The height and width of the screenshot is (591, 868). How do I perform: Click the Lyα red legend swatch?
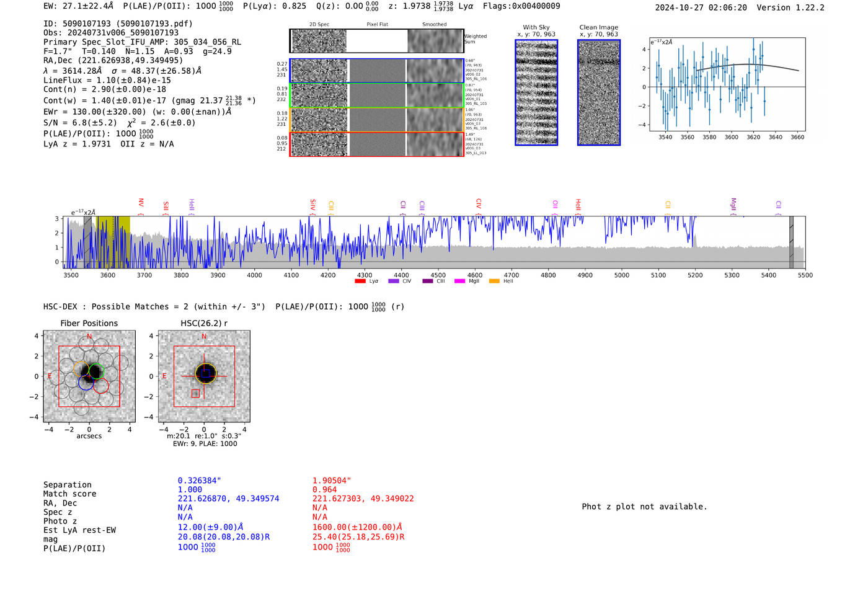pos(360,282)
